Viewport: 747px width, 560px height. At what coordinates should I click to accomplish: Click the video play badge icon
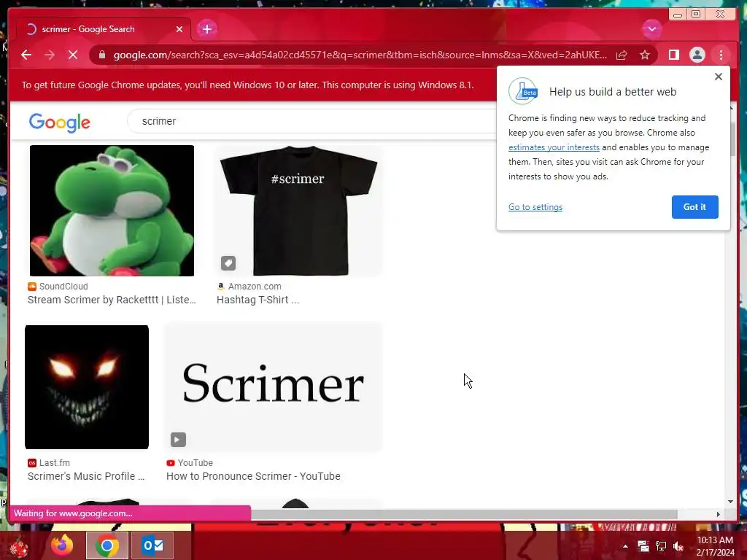[178, 440]
